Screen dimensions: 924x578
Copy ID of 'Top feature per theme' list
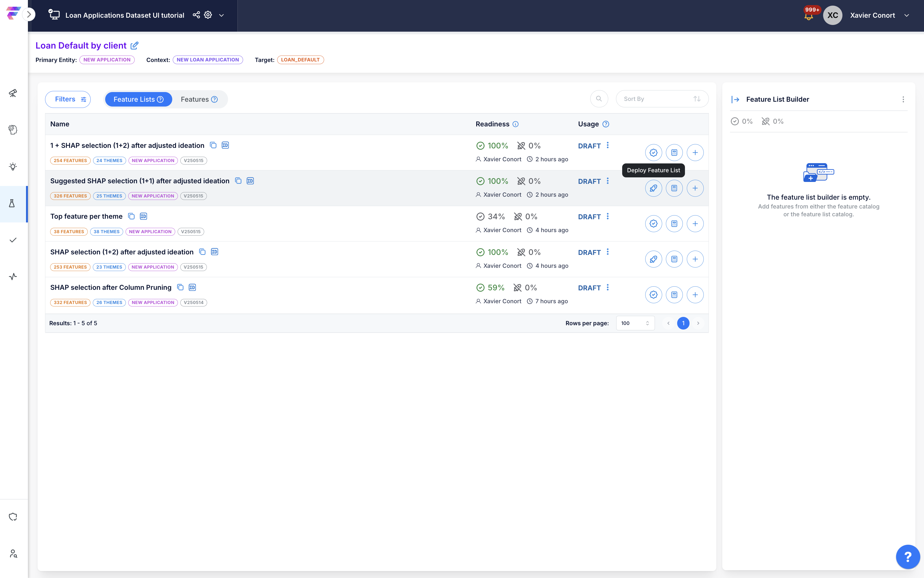143,216
